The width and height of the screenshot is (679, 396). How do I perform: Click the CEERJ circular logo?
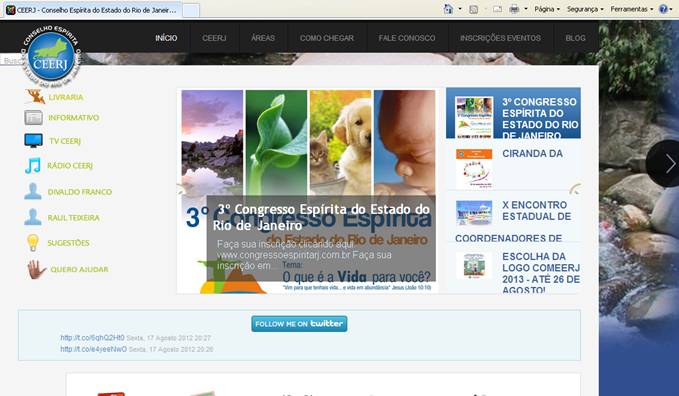[x=51, y=56]
